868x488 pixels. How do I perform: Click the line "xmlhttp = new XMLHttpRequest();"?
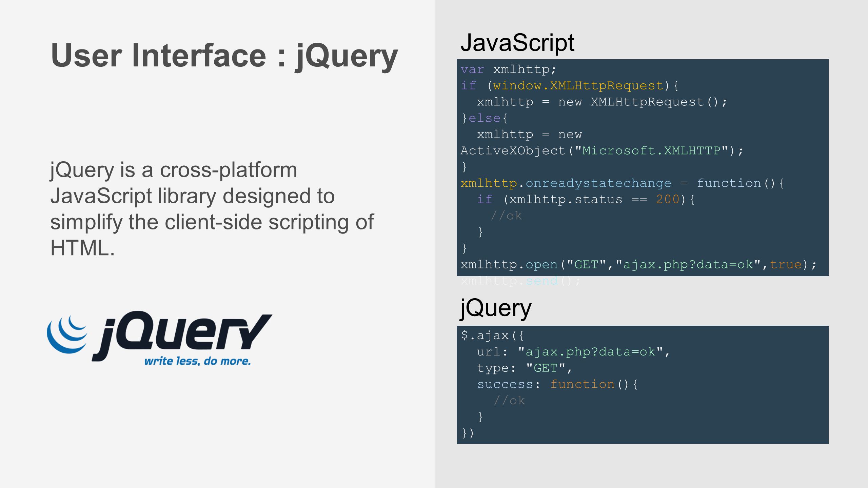click(x=602, y=102)
